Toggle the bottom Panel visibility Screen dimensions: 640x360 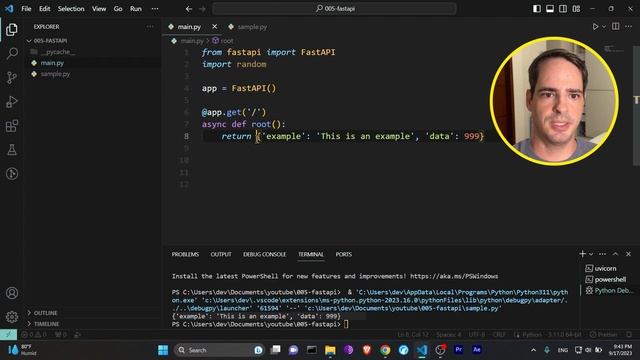[550, 9]
